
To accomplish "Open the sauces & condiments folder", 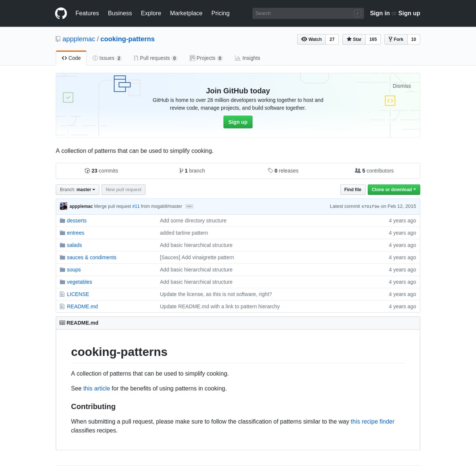I will [92, 257].
